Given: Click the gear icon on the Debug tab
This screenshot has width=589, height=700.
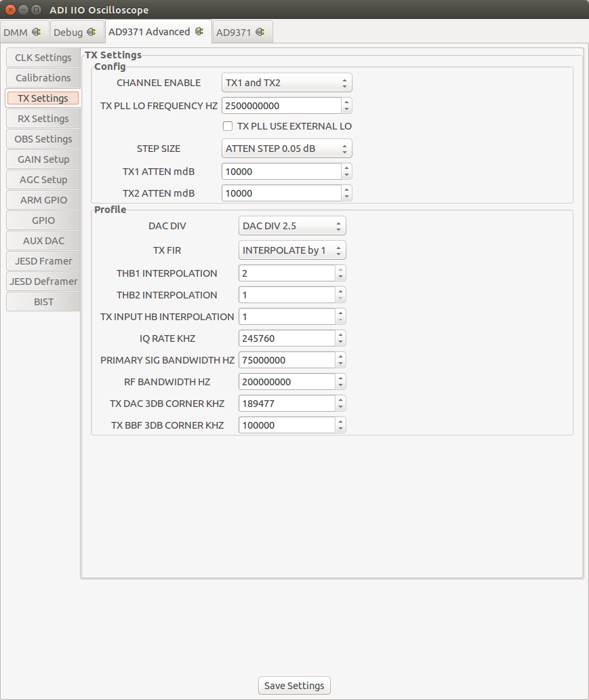Looking at the screenshot, I should click(x=92, y=31).
